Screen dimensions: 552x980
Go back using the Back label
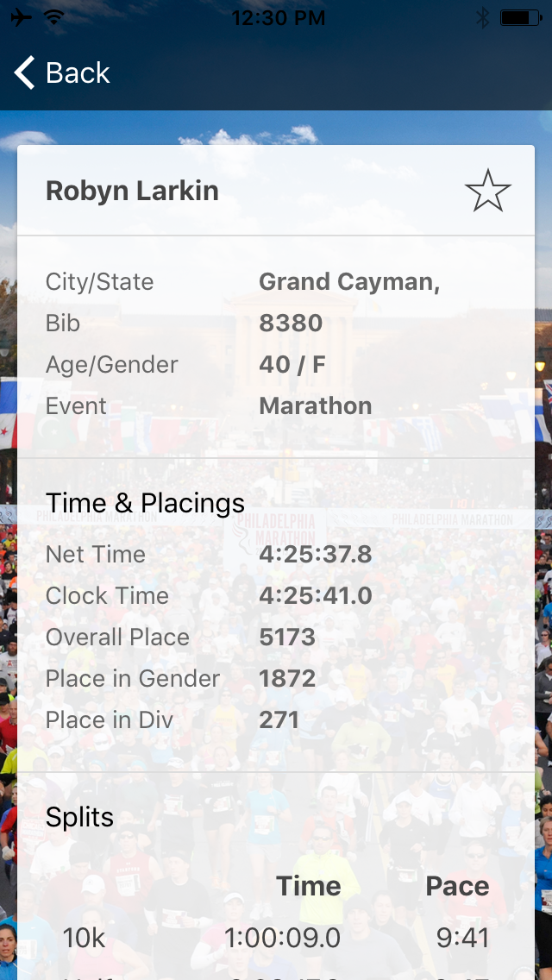78,73
